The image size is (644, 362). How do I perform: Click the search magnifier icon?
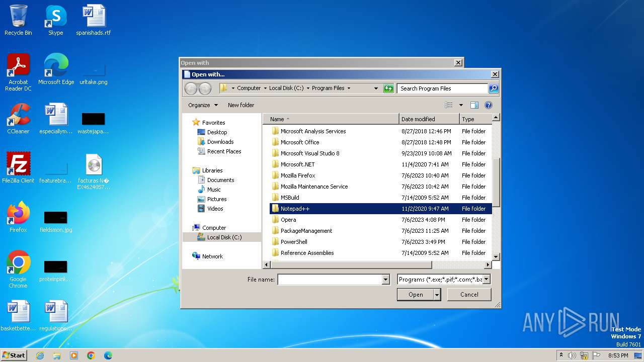click(x=494, y=88)
